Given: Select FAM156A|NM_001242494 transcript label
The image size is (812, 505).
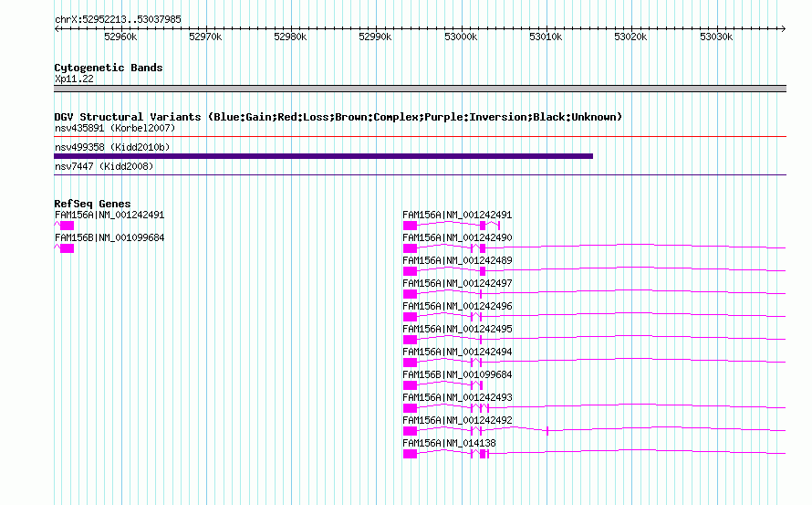Looking at the screenshot, I should (x=457, y=352).
